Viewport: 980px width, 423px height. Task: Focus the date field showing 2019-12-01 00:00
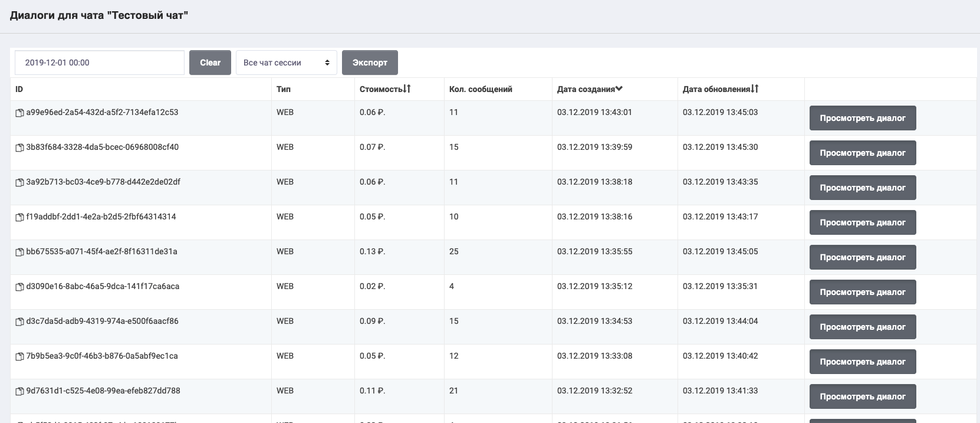point(100,63)
